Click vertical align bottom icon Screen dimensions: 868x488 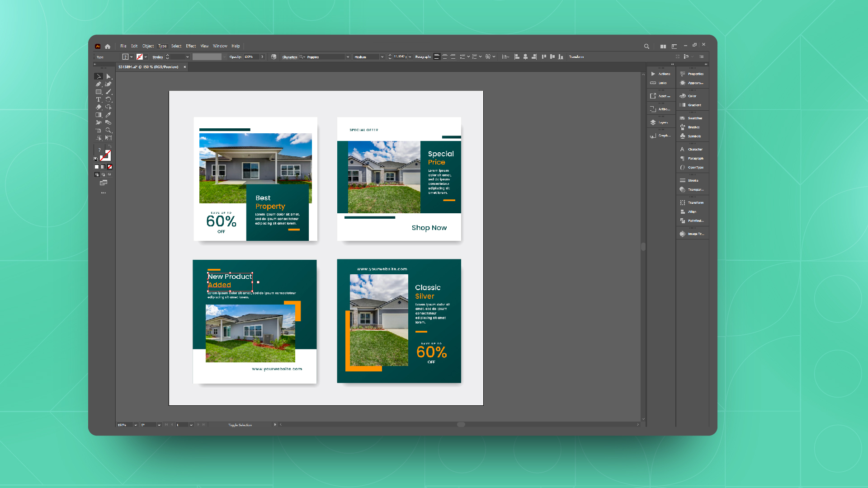pyautogui.click(x=561, y=57)
